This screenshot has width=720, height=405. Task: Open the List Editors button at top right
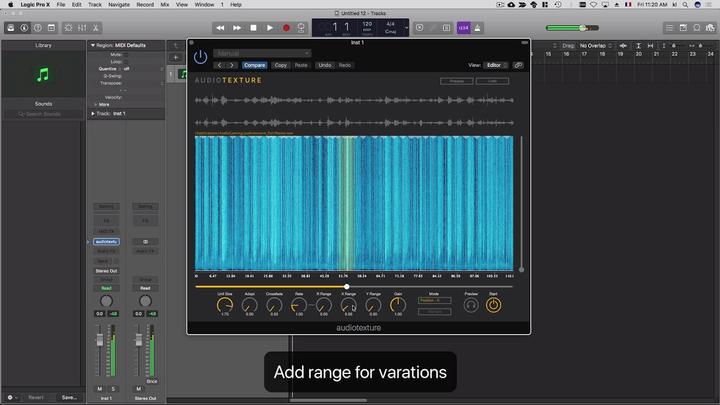point(669,28)
